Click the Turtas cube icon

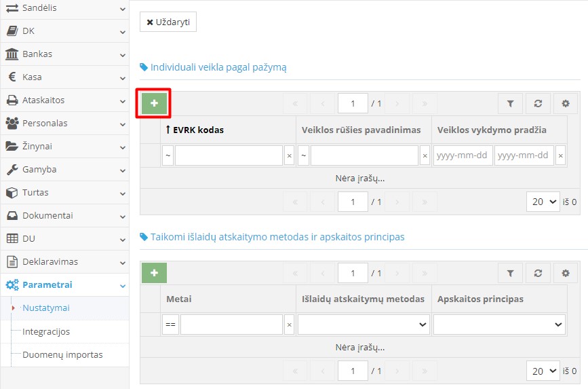pos(12,193)
